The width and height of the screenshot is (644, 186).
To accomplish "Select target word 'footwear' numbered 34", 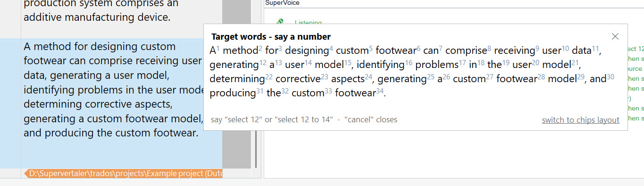I will pyautogui.click(x=355, y=93).
